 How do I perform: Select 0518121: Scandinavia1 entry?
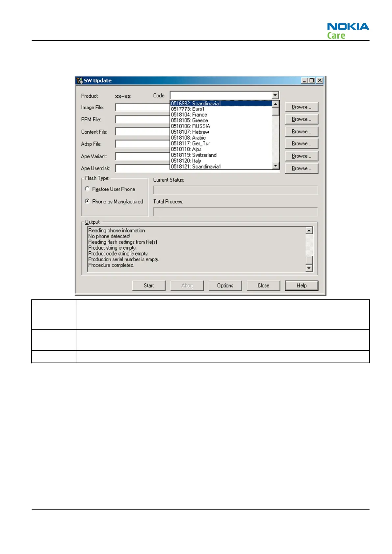[x=221, y=166]
